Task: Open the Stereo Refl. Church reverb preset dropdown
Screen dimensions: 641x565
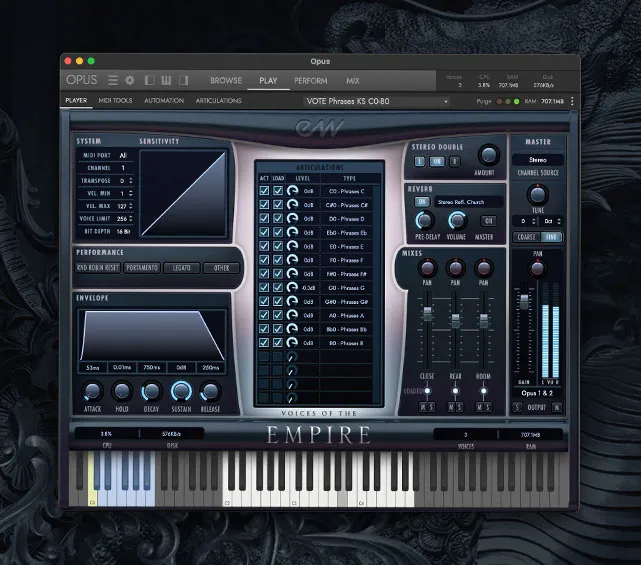Action: pos(469,202)
